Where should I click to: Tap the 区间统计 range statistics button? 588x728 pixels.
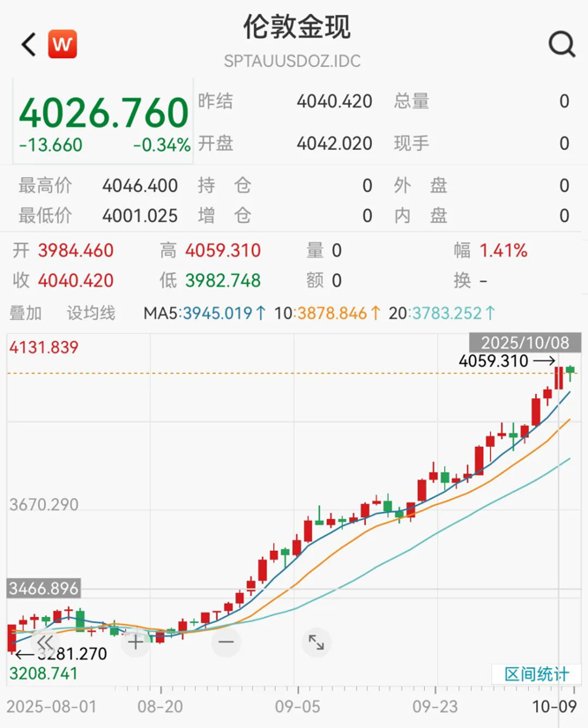(536, 674)
